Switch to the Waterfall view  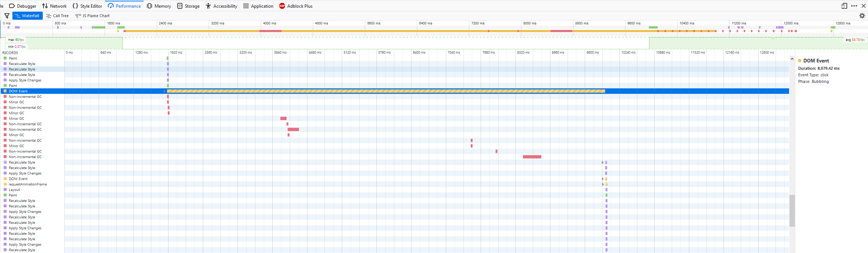point(27,16)
